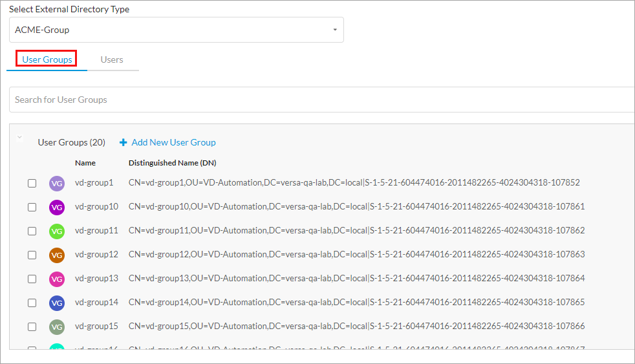
Task: Click the blue VG avatar for vd-group14
Action: pos(57,303)
